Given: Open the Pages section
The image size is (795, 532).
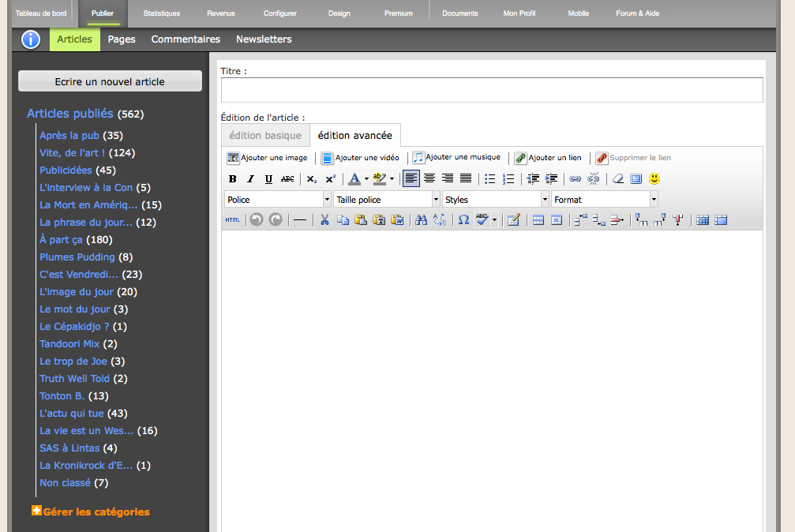Looking at the screenshot, I should pos(122,39).
